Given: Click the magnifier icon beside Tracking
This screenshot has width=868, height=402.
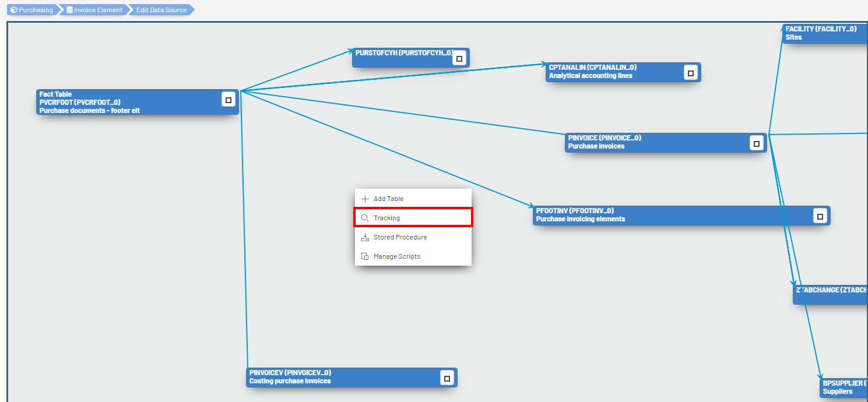Looking at the screenshot, I should [365, 218].
